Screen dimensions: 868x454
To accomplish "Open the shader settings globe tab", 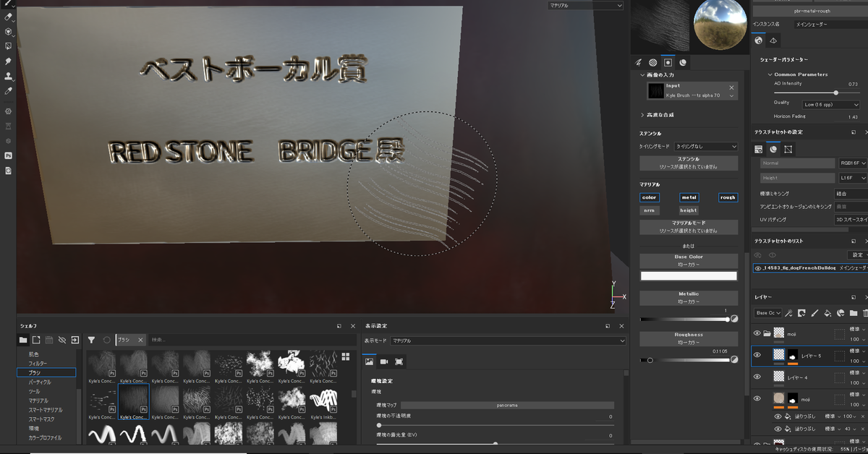I will pyautogui.click(x=759, y=40).
